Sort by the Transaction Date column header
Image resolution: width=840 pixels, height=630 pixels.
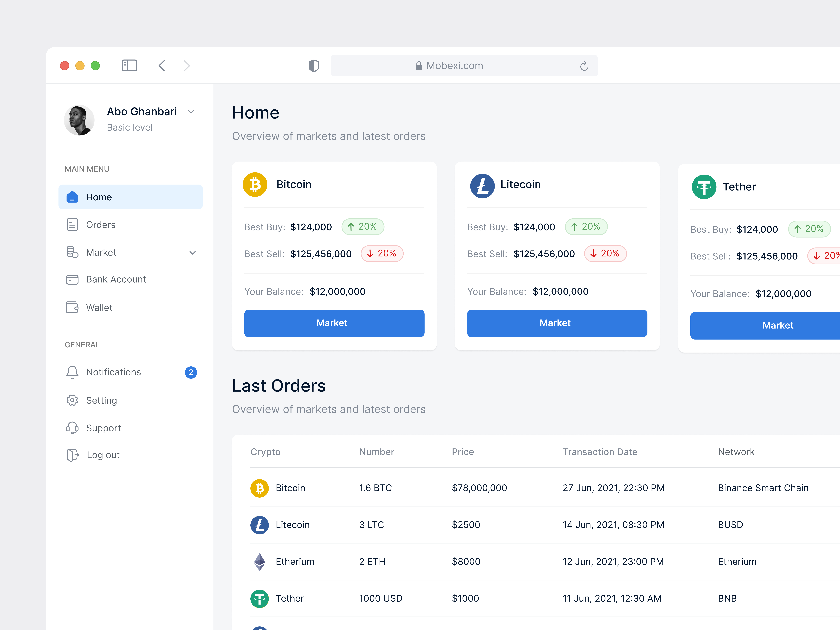(x=600, y=452)
